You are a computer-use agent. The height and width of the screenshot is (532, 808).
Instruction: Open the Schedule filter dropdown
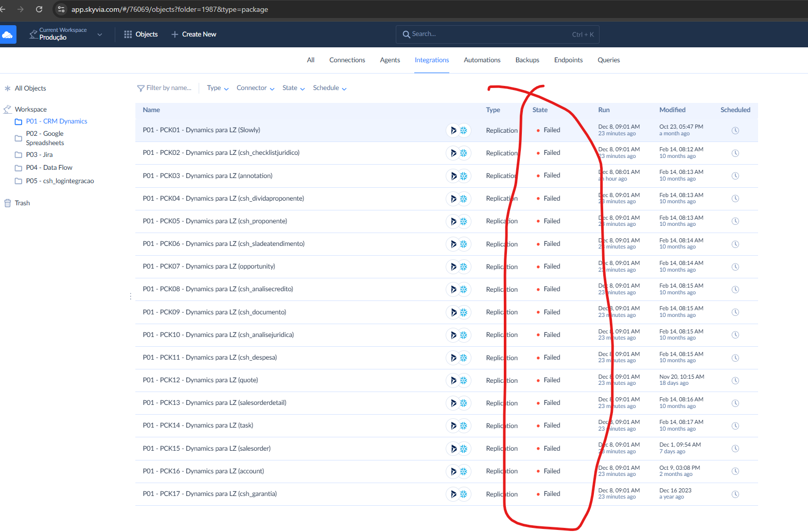[x=329, y=88]
